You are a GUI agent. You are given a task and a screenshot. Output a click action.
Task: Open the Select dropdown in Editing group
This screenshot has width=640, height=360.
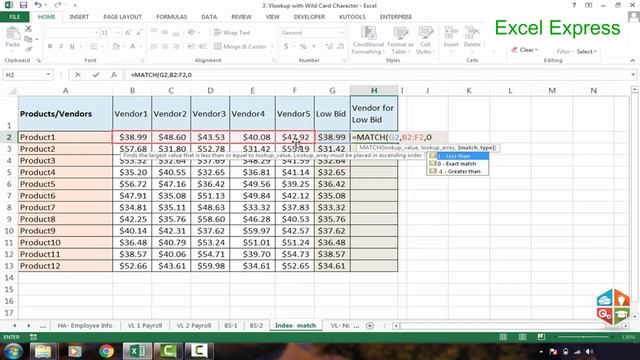(587, 51)
